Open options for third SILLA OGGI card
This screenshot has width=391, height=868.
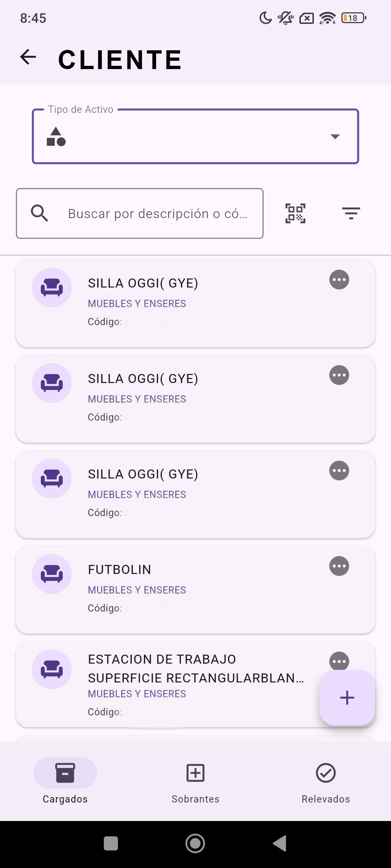point(339,471)
